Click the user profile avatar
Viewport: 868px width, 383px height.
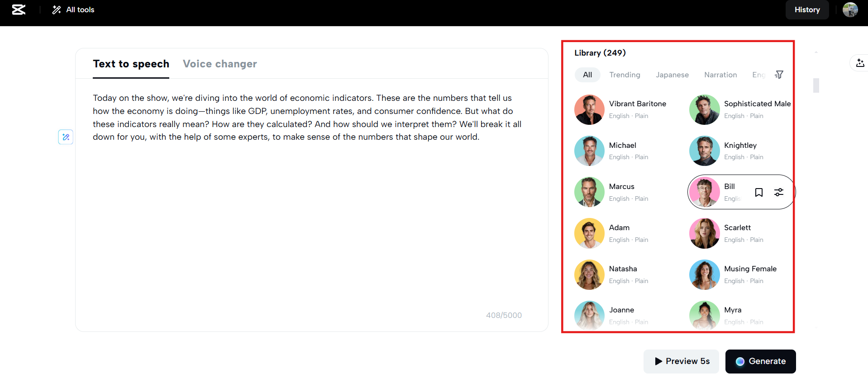(850, 9)
